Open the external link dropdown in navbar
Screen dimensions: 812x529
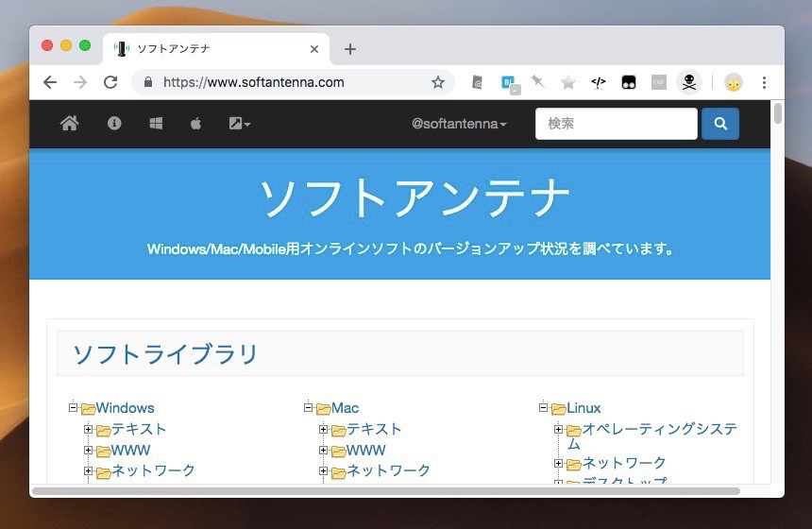point(239,124)
